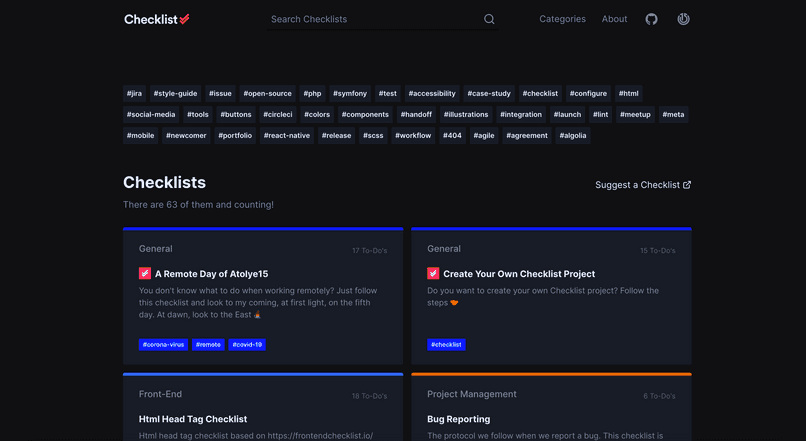The width and height of the screenshot is (806, 441).
Task: Click the Checklist logo in header
Action: click(157, 19)
